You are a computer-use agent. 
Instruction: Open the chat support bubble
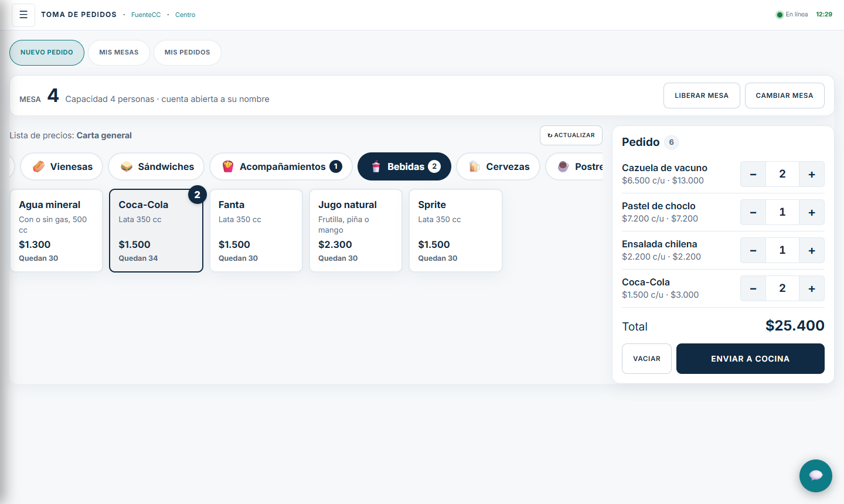(x=816, y=476)
